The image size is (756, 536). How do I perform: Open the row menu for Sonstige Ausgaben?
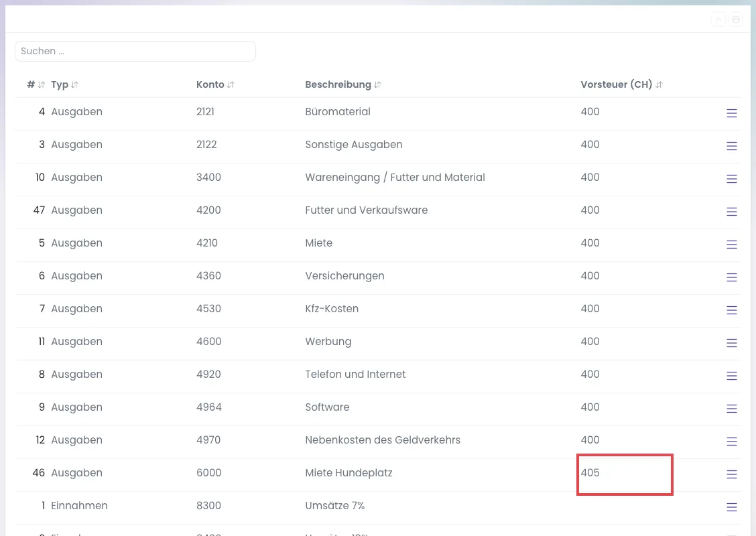click(x=731, y=146)
